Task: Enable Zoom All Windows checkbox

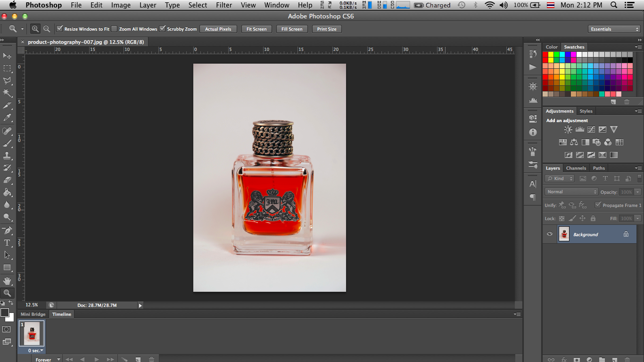Action: point(114,29)
